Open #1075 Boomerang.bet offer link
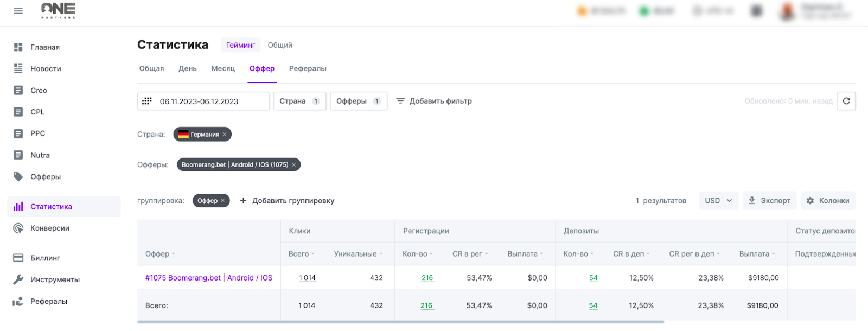868x331 pixels. coord(209,278)
